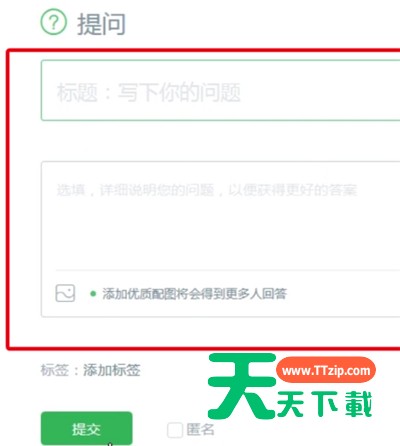This screenshot has height=446, width=400.
Task: Submit the question with 提交 button
Action: 87,429
